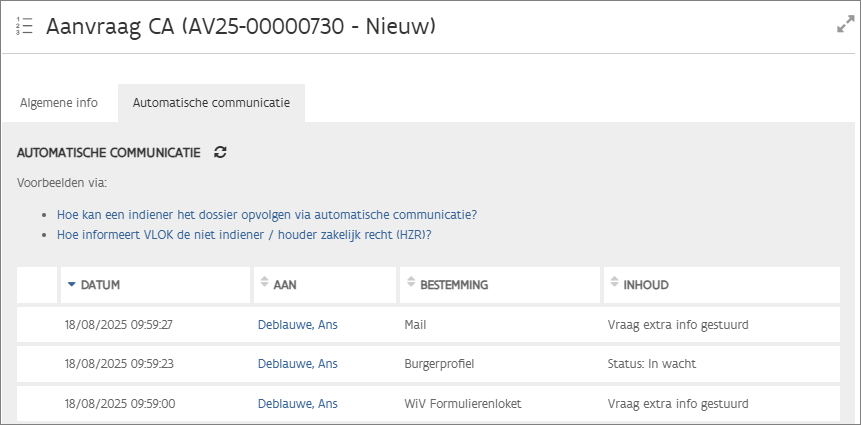The image size is (861, 425).
Task: Click the numbered list icon beside the title
Action: pos(25,27)
